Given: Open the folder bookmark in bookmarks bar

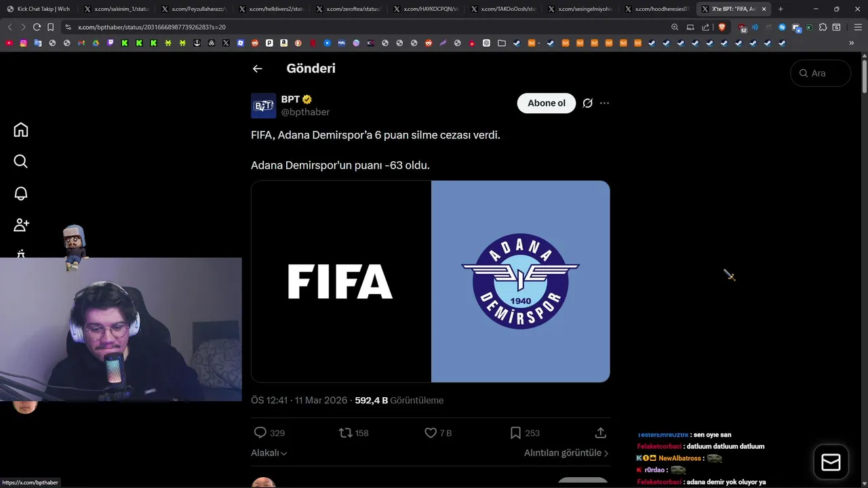Looking at the screenshot, I should 502,43.
